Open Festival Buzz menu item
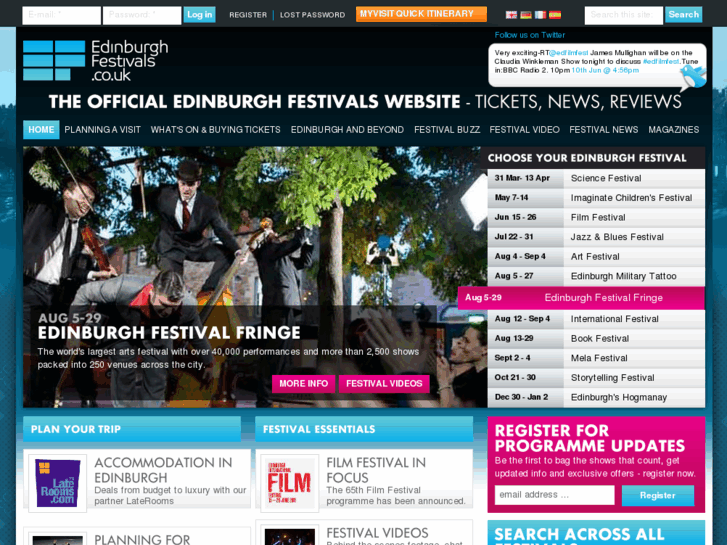727x545 pixels. pos(447,130)
